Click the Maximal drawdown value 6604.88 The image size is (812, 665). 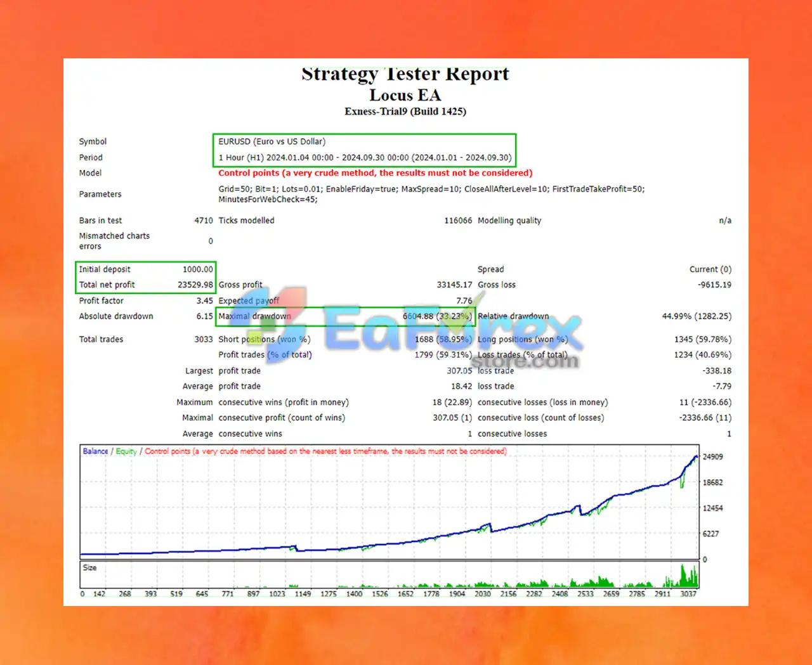(437, 316)
